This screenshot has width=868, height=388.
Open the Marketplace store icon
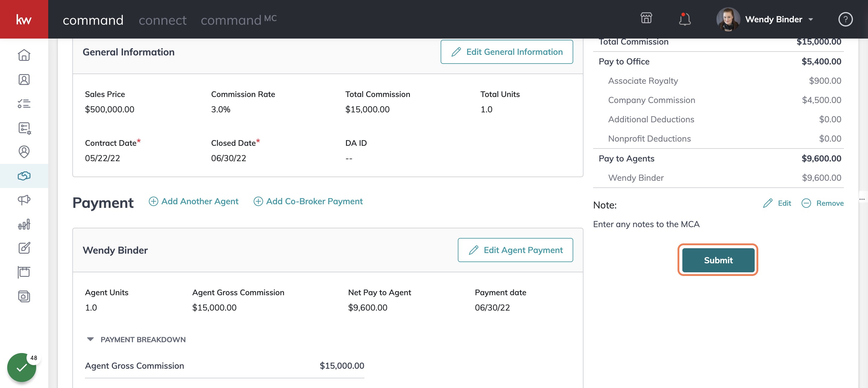pos(646,18)
